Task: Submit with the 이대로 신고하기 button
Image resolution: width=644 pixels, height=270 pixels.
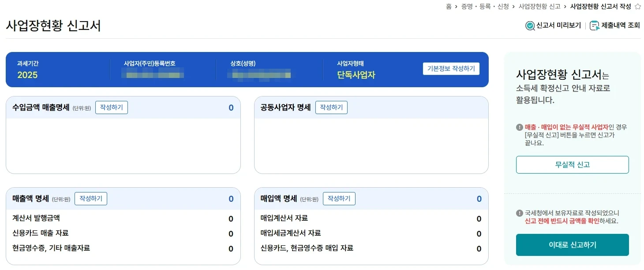Action: (572, 245)
